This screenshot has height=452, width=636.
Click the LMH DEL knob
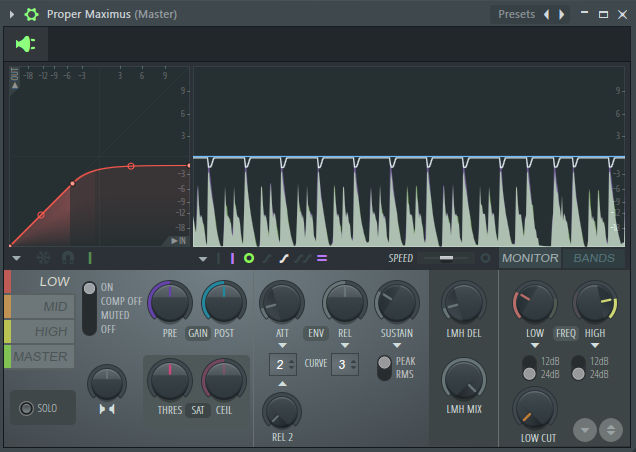[x=464, y=302]
